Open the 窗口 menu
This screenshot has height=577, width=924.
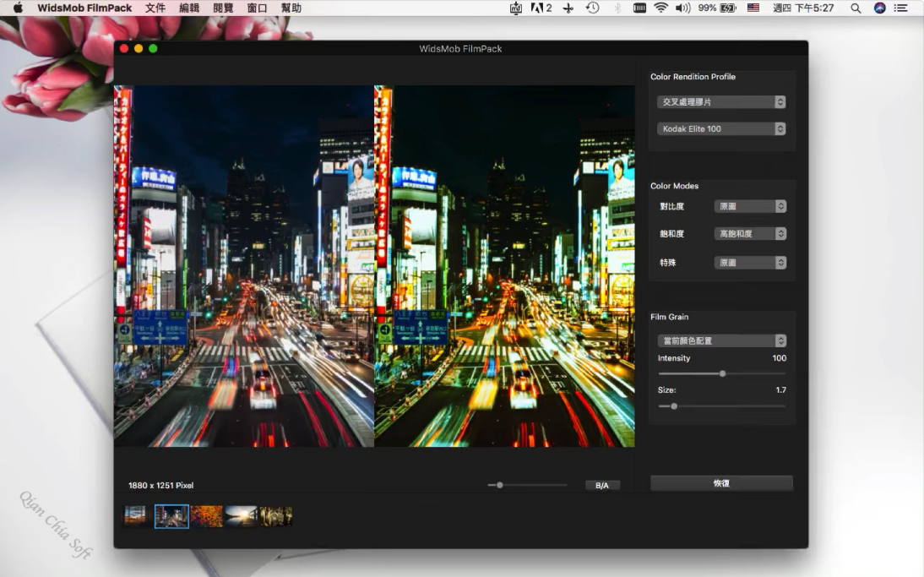tap(257, 8)
